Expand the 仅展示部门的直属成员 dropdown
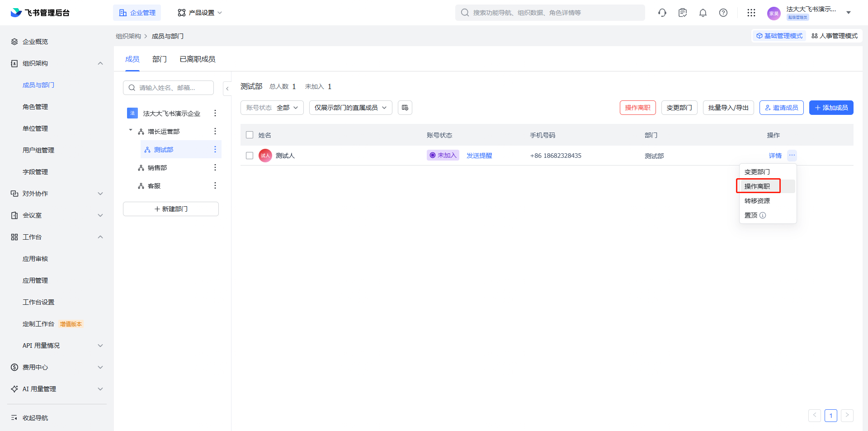 click(x=350, y=108)
